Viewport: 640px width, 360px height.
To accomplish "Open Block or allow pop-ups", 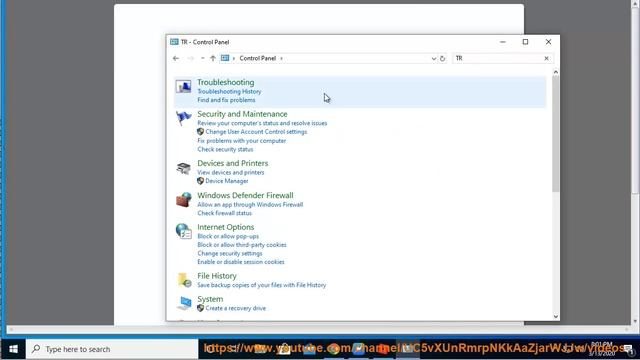I will coord(228,236).
